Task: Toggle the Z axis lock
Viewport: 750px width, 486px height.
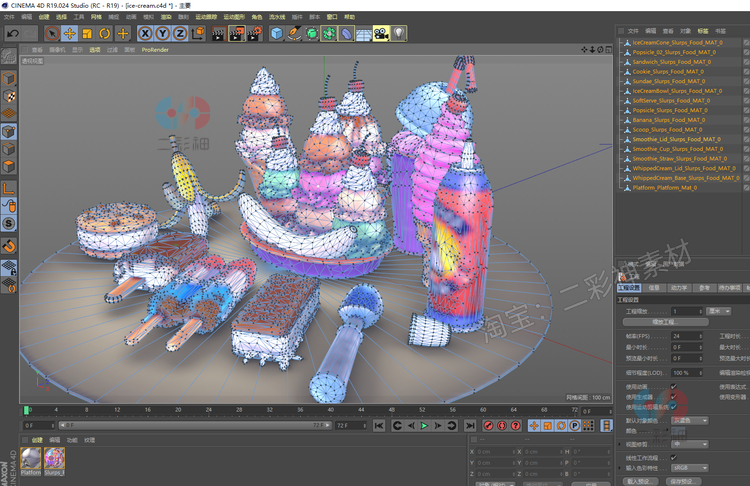Action: 180,33
